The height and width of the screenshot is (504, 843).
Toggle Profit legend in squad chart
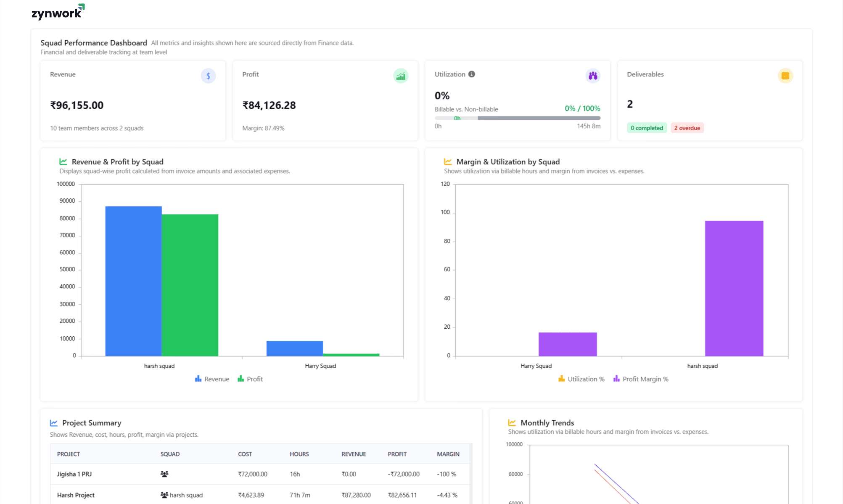coord(251,379)
